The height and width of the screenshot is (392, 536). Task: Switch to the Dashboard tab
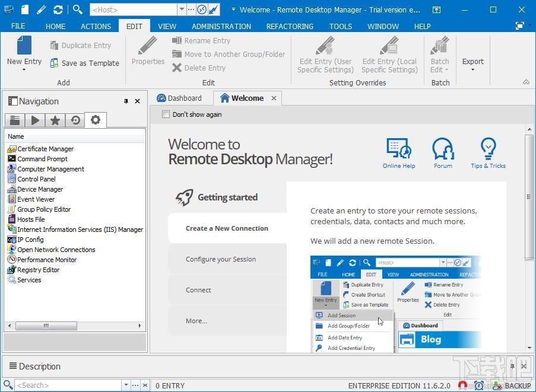(x=184, y=98)
